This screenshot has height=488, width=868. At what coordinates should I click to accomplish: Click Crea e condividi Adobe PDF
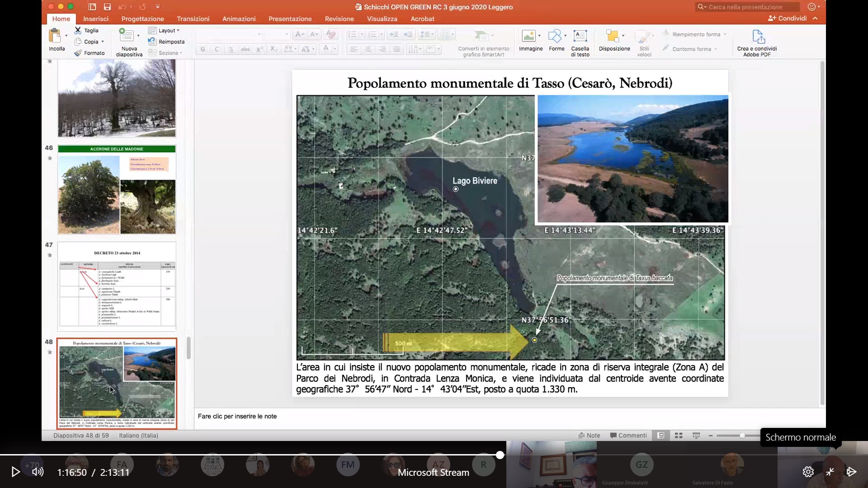coord(758,37)
